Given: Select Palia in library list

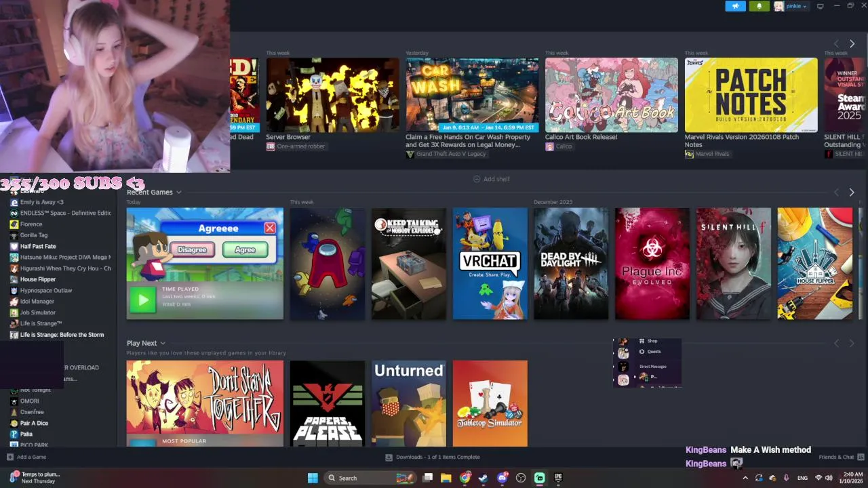Looking at the screenshot, I should [26, 434].
